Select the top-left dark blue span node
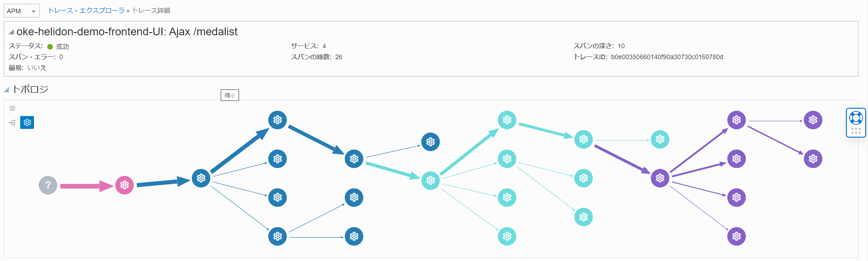The width and height of the screenshot is (868, 261). [278, 120]
